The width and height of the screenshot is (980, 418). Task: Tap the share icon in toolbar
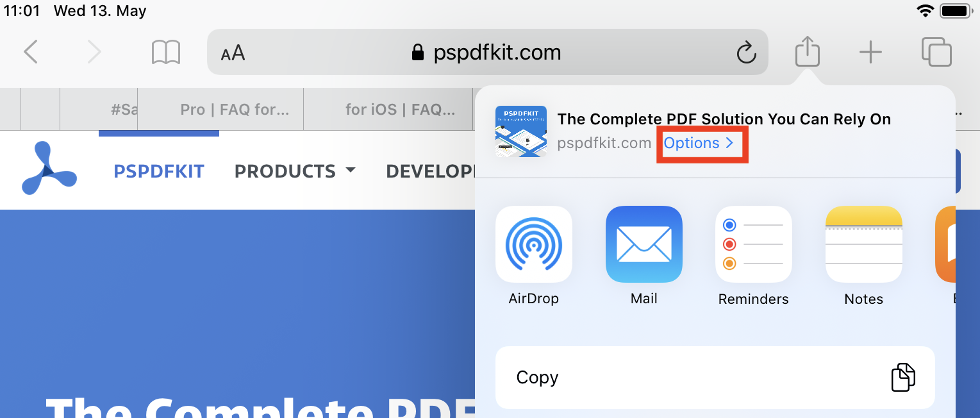[808, 51]
